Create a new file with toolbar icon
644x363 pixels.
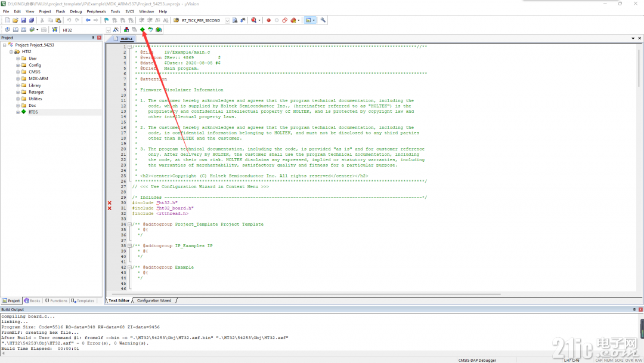tap(7, 20)
